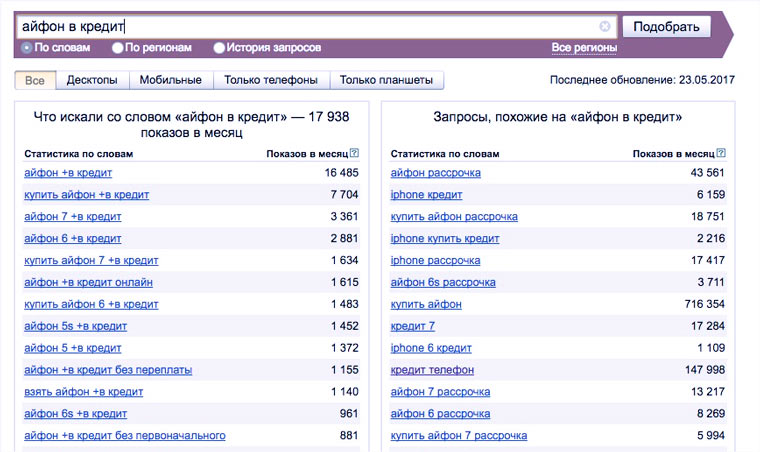760x452 pixels.
Task: Select the "По словам" radio button
Action: tap(27, 47)
